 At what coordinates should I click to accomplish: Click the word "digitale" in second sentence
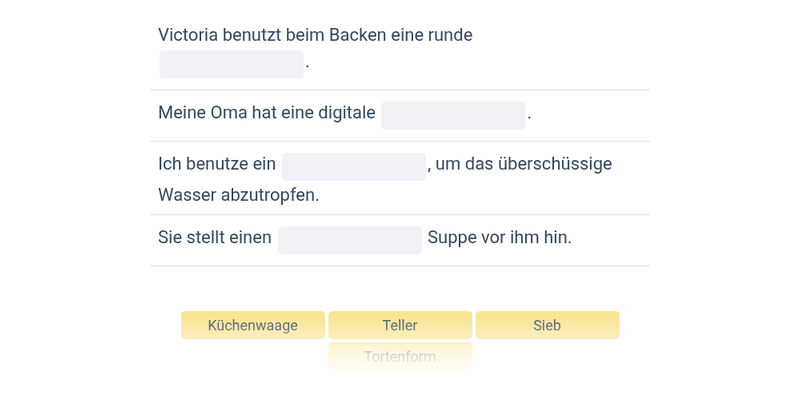pyautogui.click(x=343, y=113)
